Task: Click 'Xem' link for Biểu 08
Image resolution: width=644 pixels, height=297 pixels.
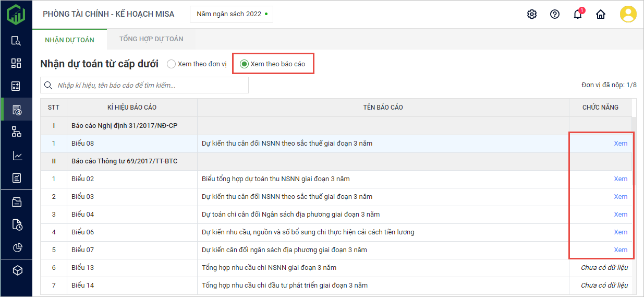Action: [x=620, y=144]
